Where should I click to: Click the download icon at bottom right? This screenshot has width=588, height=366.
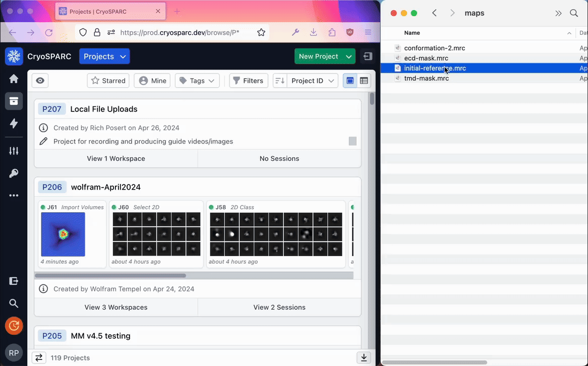[x=363, y=357]
